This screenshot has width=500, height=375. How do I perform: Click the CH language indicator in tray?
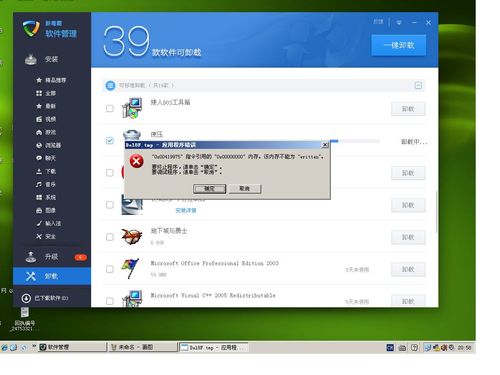390,347
